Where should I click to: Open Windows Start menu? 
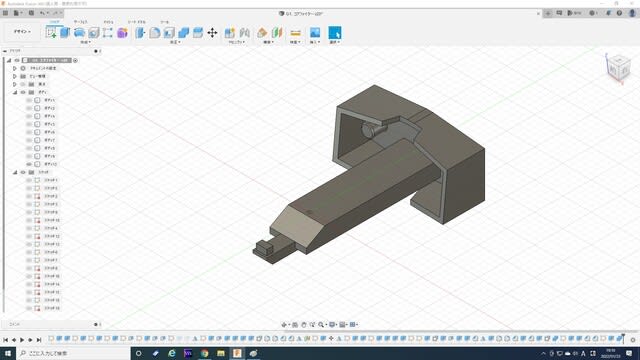8,353
